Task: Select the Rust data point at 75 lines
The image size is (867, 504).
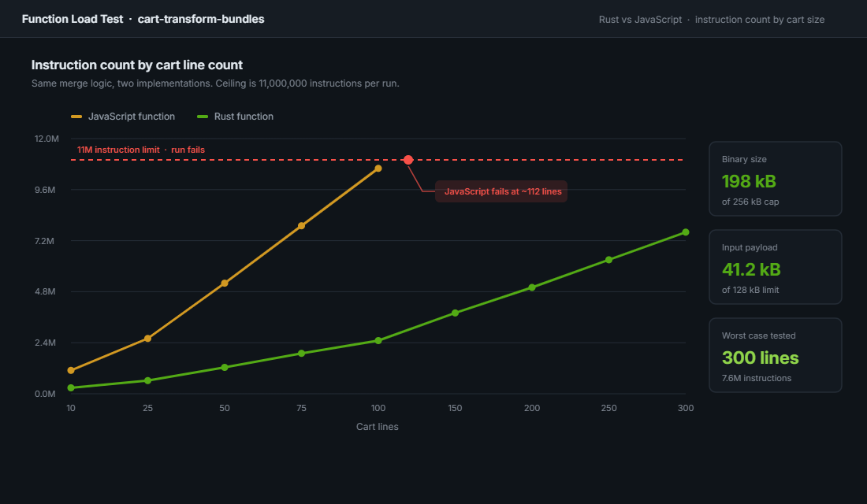Action: [301, 354]
